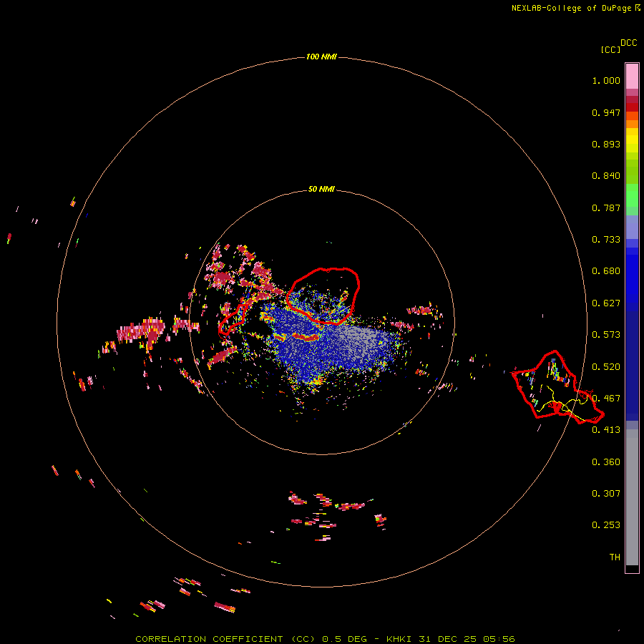
Task: Click the 100 NMI range ring label
Action: pyautogui.click(x=321, y=57)
